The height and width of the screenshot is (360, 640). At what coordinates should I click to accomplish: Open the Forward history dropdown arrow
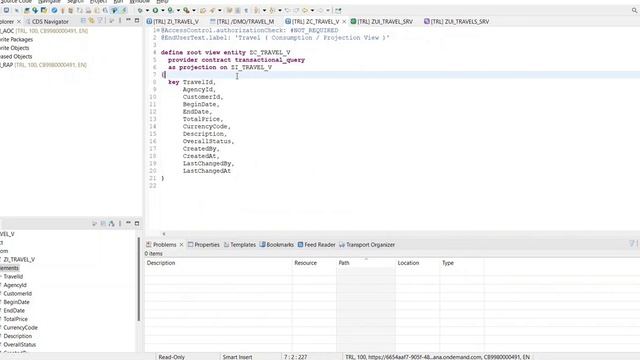click(328, 10)
